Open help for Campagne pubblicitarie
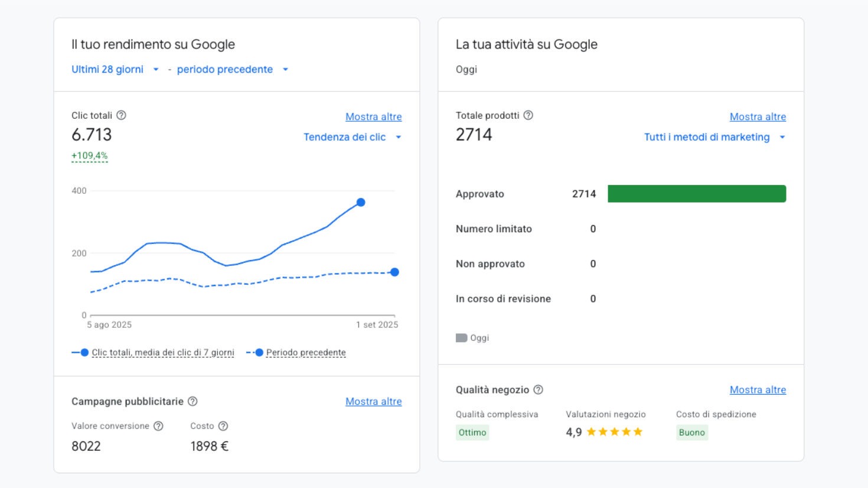This screenshot has width=868, height=488. [193, 401]
